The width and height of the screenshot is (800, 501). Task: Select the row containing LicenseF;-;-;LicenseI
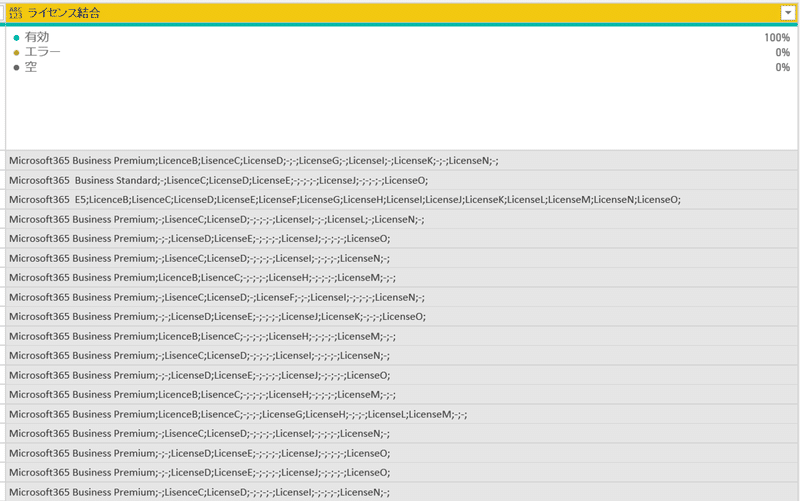pos(401,297)
